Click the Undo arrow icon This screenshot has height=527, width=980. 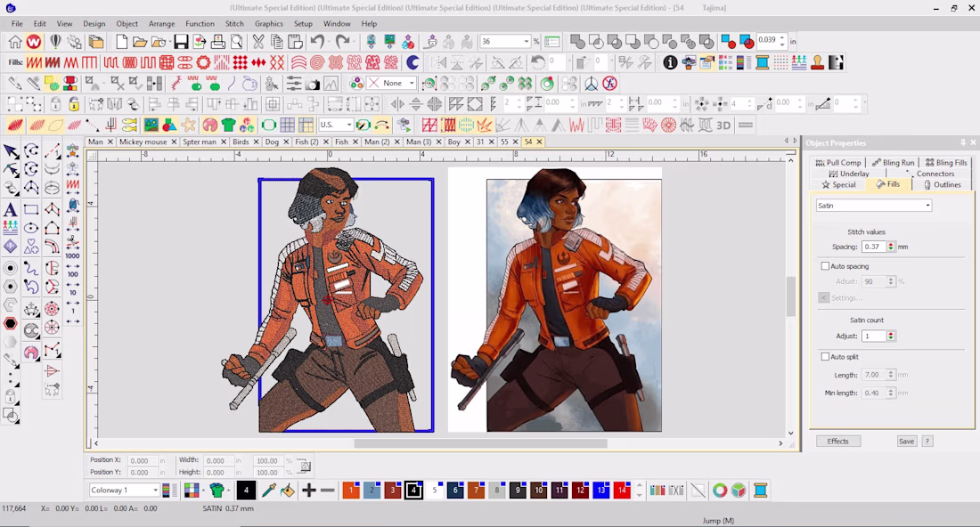coord(317,42)
